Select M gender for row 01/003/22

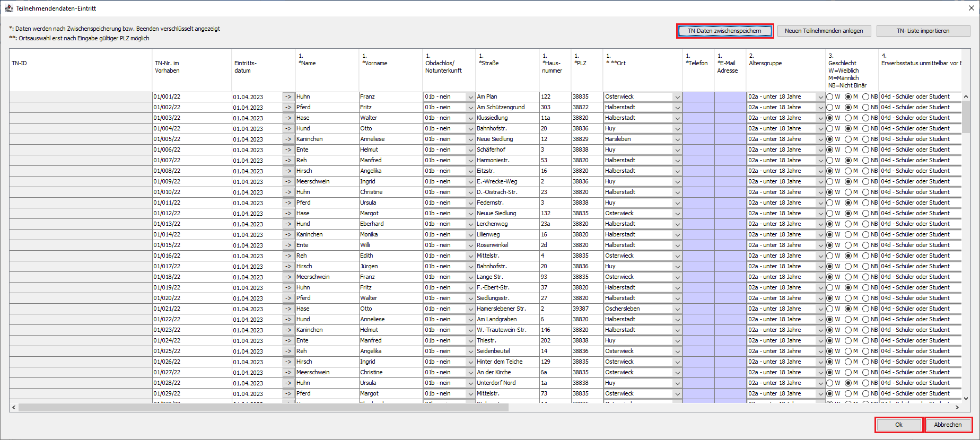click(x=848, y=118)
